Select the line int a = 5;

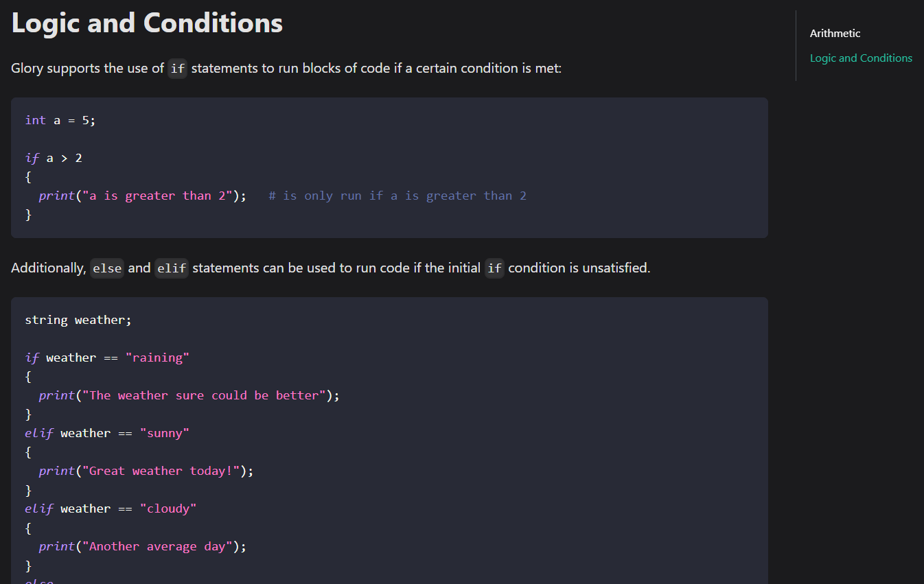(x=59, y=119)
